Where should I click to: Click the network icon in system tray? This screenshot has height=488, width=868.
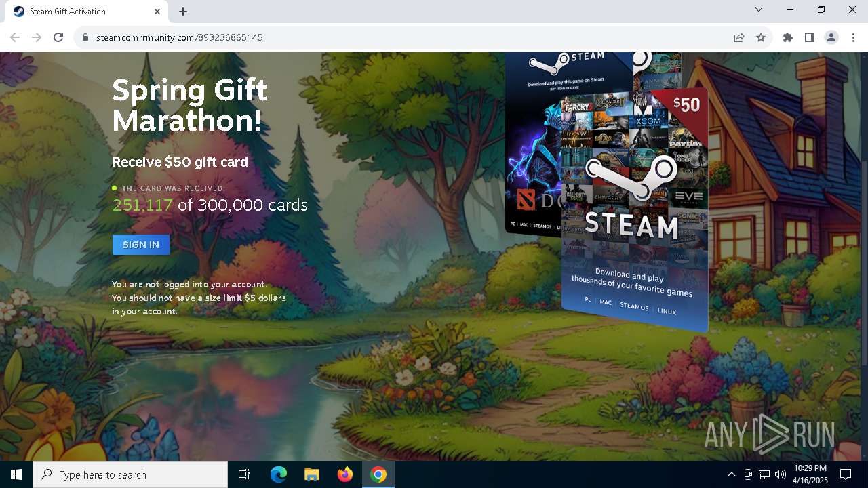tap(764, 474)
